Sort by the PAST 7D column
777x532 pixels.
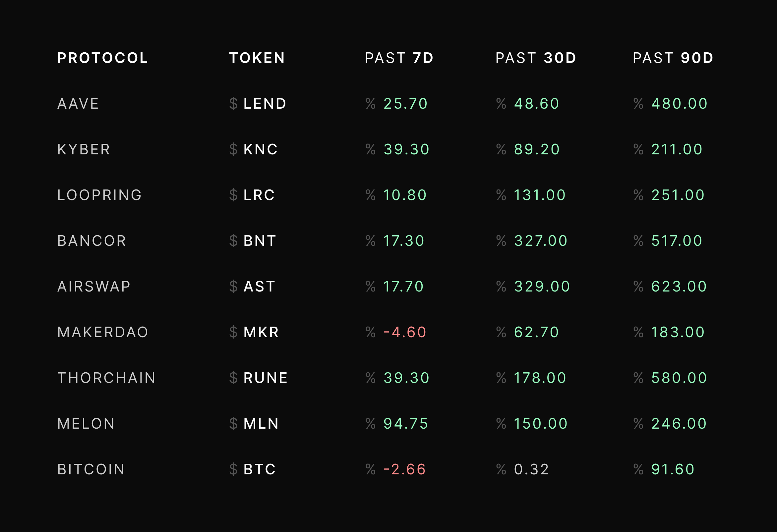[399, 58]
